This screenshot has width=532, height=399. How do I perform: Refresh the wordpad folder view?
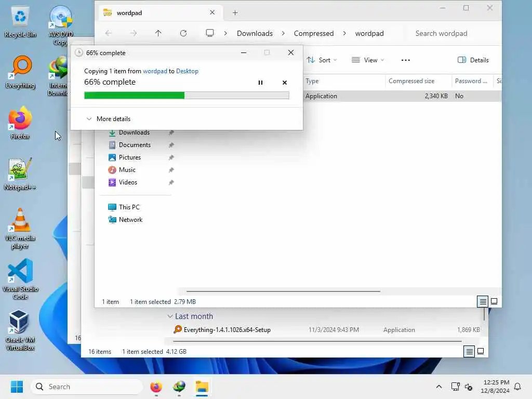[183, 33]
